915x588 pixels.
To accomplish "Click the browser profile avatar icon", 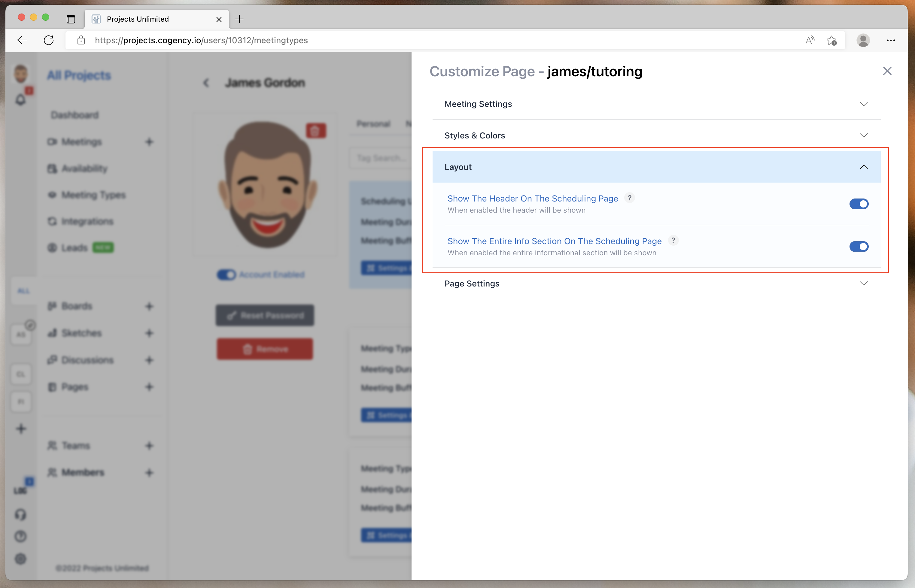I will [863, 40].
